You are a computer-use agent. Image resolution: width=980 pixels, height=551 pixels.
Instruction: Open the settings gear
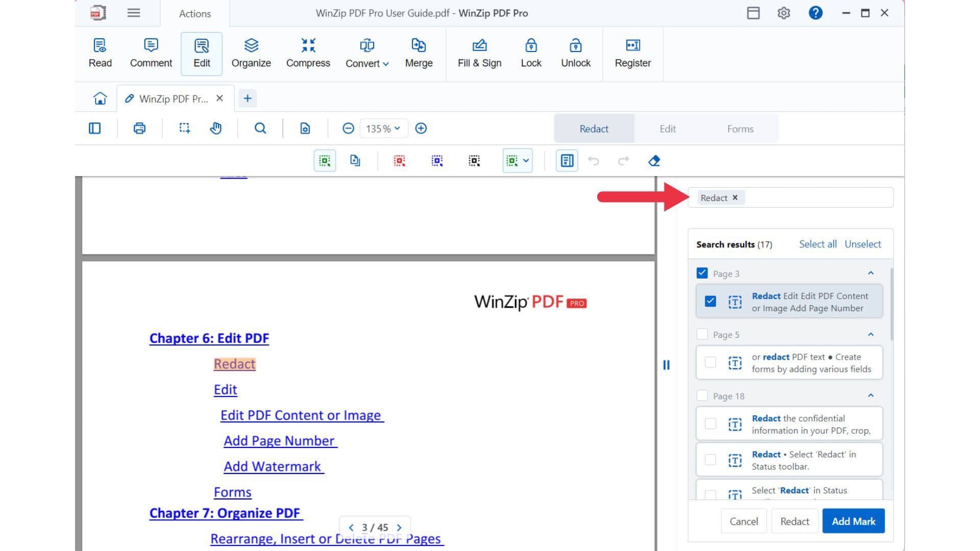click(783, 13)
